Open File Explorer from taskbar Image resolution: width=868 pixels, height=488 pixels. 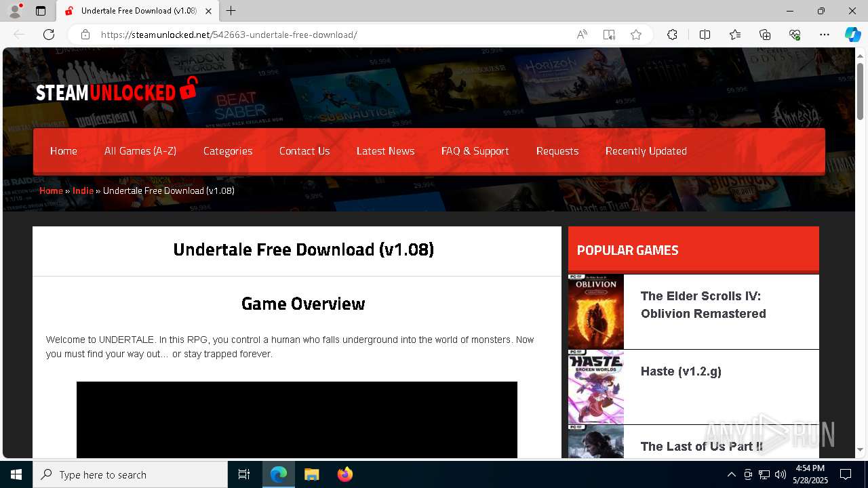(311, 474)
